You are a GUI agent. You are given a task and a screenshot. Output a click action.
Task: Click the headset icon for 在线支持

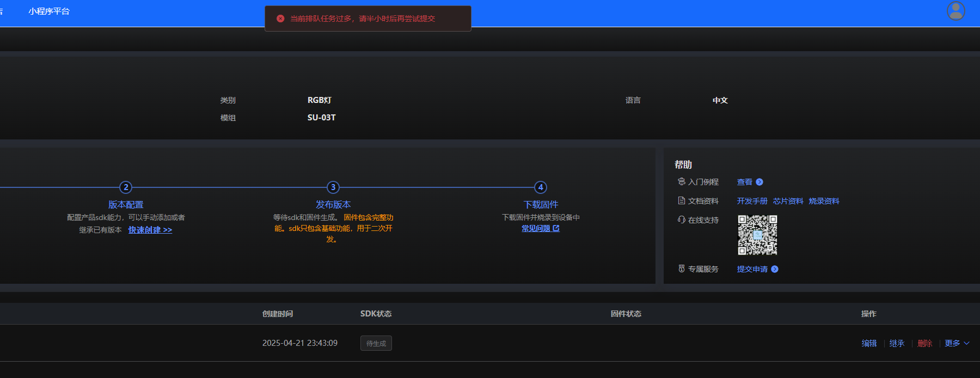681,220
